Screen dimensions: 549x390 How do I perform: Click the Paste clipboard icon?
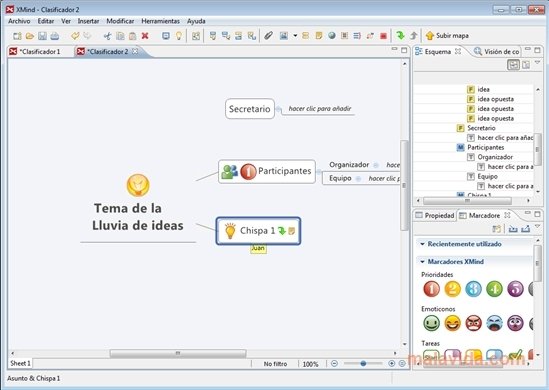(x=133, y=36)
